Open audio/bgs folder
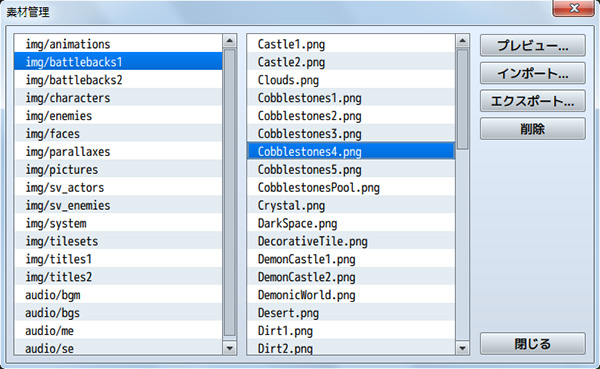 click(118, 313)
